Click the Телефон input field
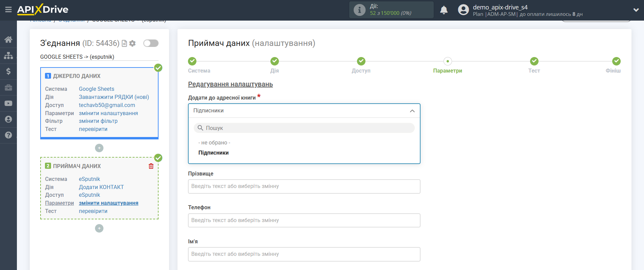The image size is (644, 270). tap(304, 220)
